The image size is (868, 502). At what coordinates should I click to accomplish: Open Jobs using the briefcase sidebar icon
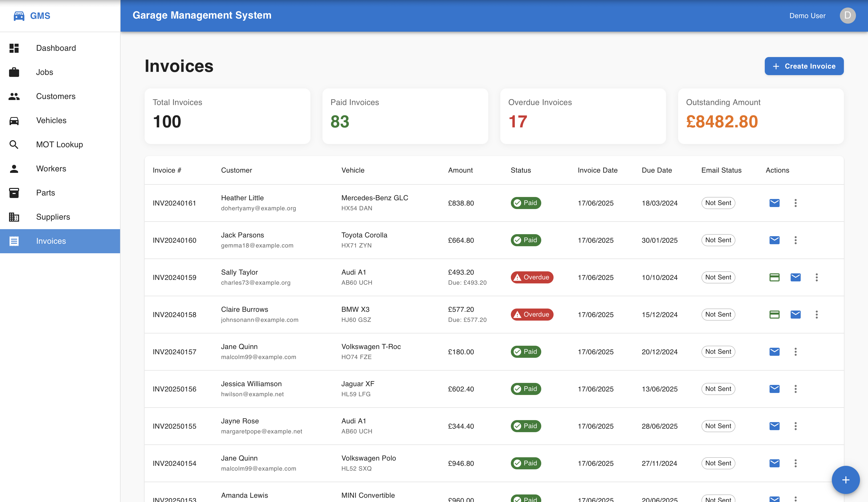(x=14, y=72)
